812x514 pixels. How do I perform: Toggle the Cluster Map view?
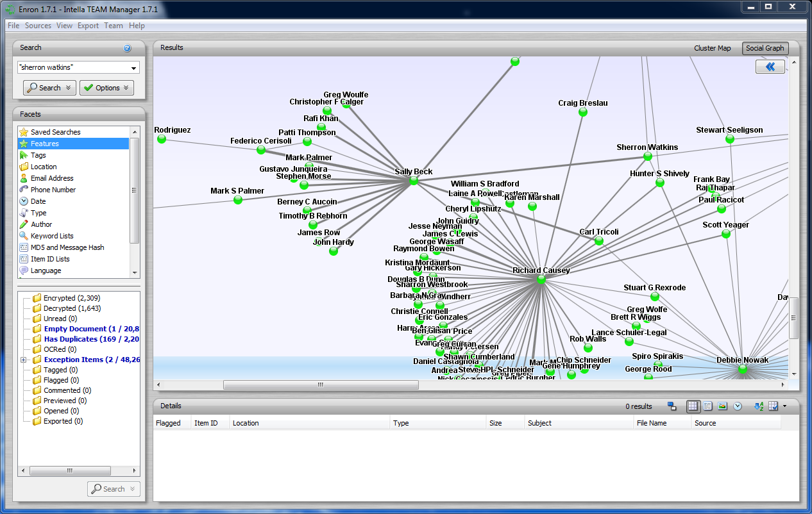tap(712, 48)
